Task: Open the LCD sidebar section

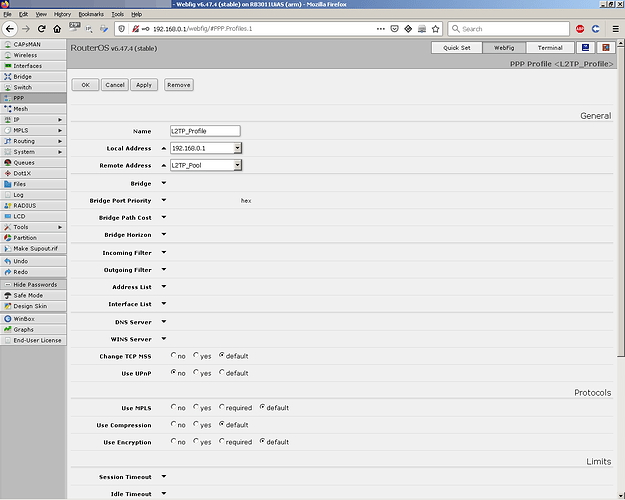Action: (33, 217)
